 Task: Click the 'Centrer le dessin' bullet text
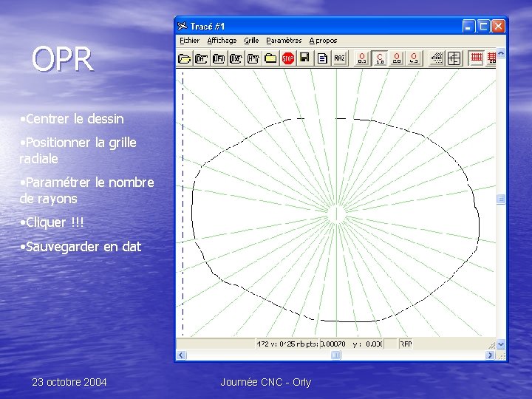tap(75, 119)
